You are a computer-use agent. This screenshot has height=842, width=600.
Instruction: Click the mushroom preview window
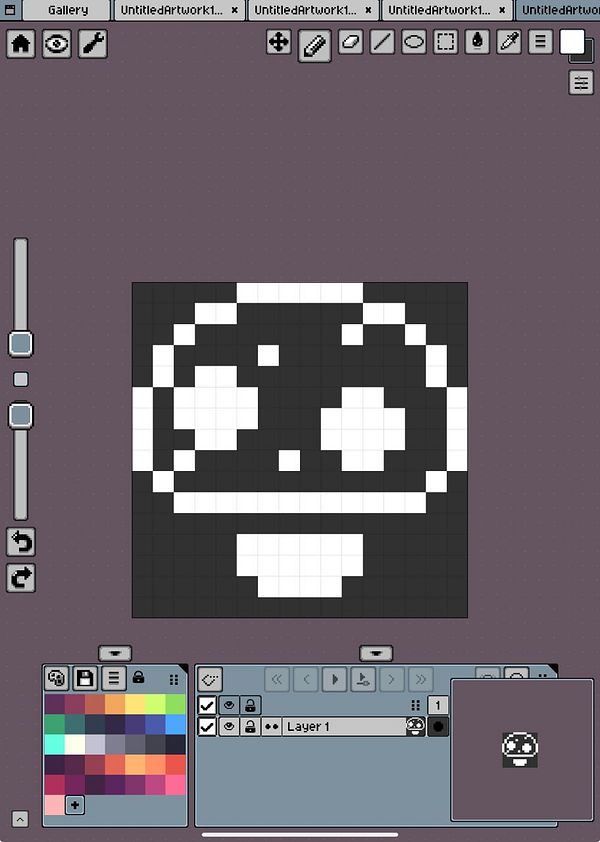pos(522,750)
